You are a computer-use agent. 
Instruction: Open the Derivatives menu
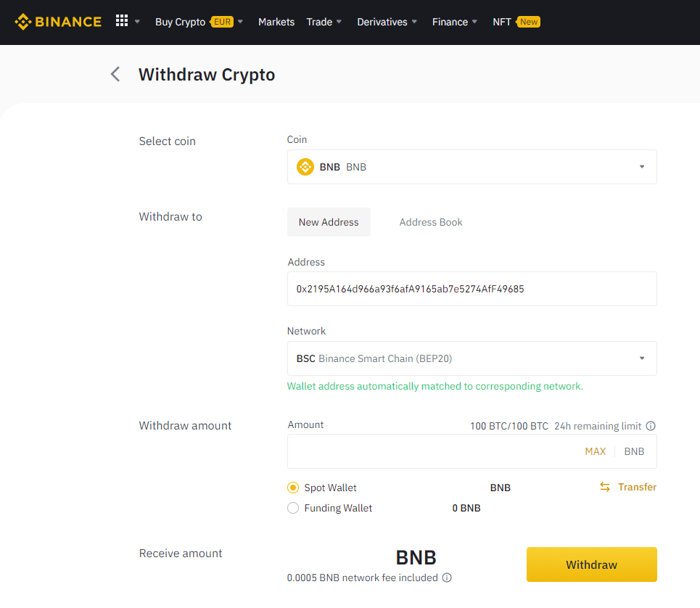pos(382,22)
